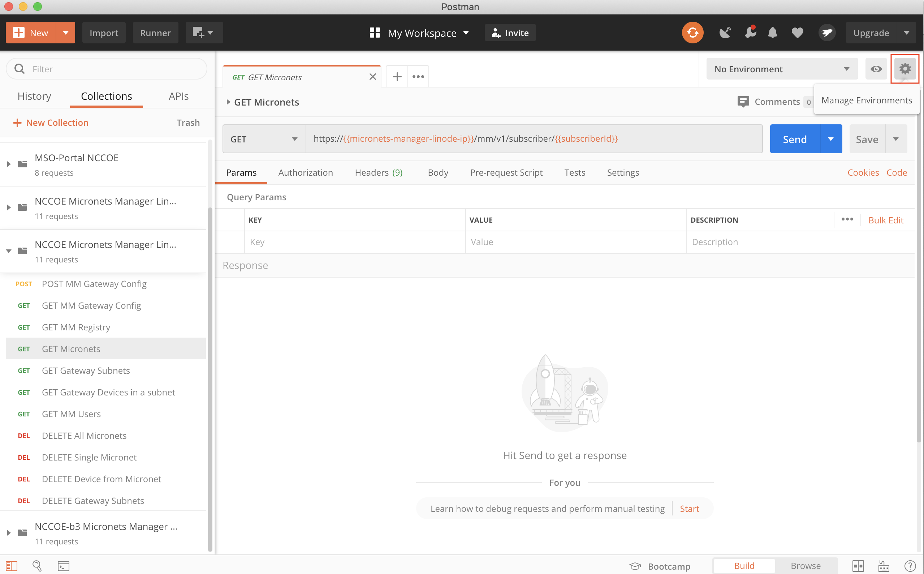This screenshot has height=574, width=924.
Task: Click the request URL field
Action: [x=534, y=139]
